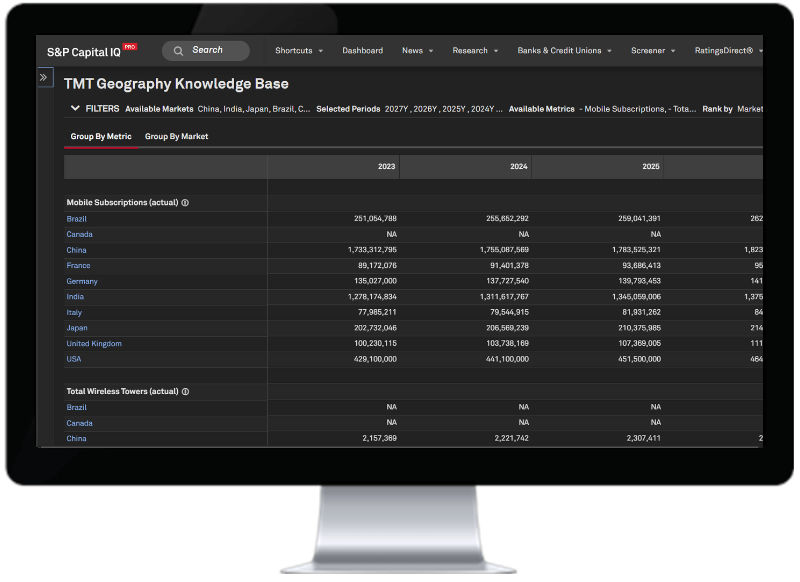The image size is (800, 582).
Task: Open the Germany market link
Action: pos(82,282)
